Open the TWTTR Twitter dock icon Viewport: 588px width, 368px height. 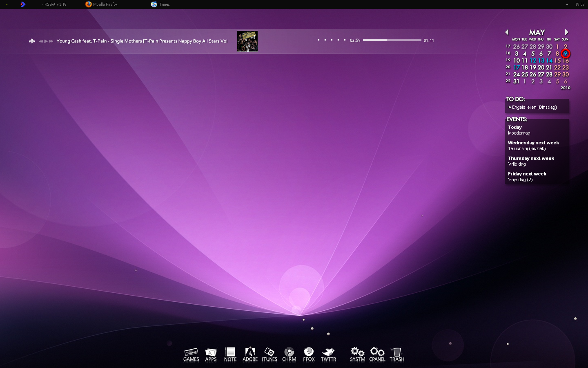[328, 355]
